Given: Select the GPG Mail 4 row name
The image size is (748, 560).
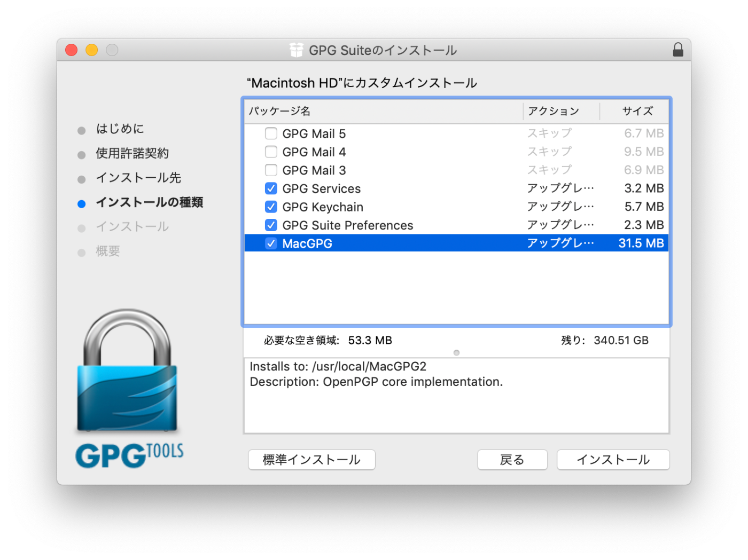Looking at the screenshot, I should click(x=314, y=152).
